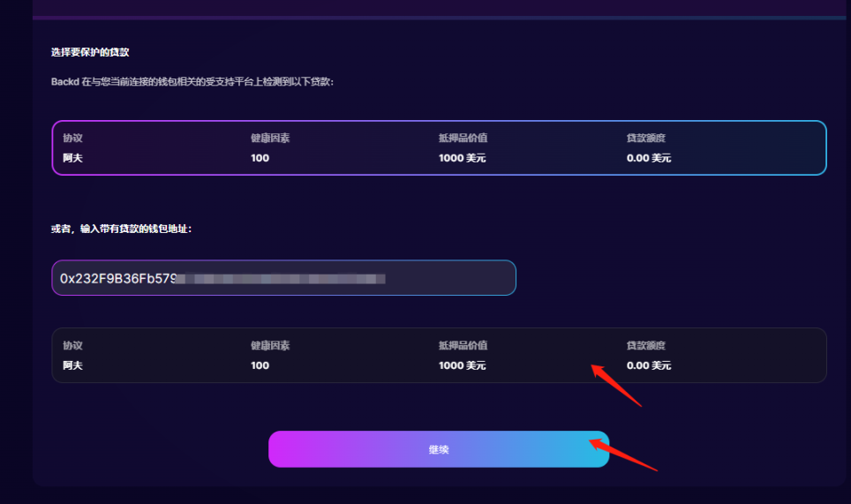
Task: Click 1000 美元 value in the top loan card
Action: 462,158
